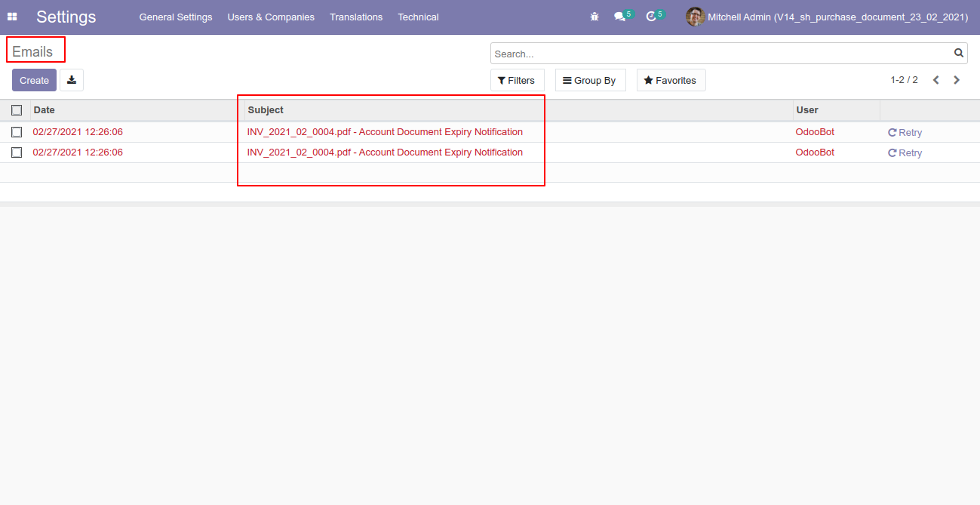Viewport: 980px width, 505px height.
Task: Go to previous page arrow
Action: click(935, 80)
